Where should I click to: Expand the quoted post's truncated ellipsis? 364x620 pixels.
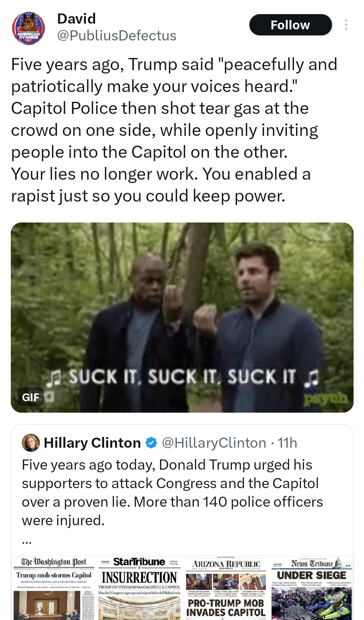click(x=26, y=542)
